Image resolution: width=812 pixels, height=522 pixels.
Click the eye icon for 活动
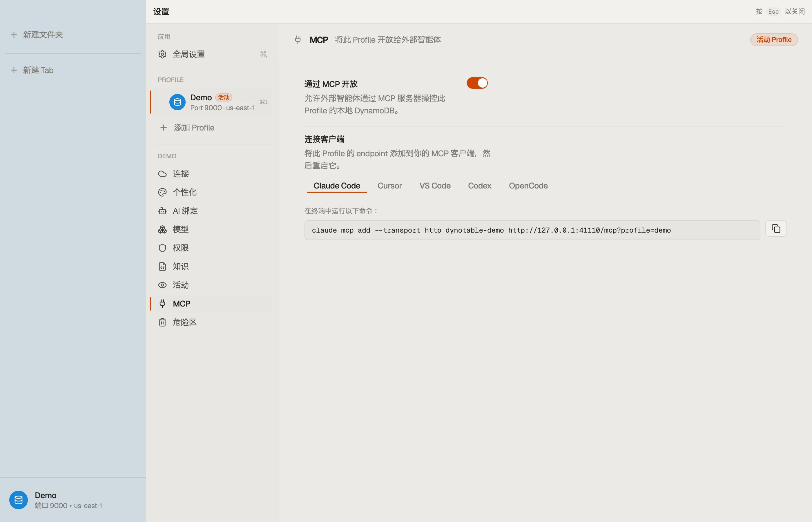[162, 285]
